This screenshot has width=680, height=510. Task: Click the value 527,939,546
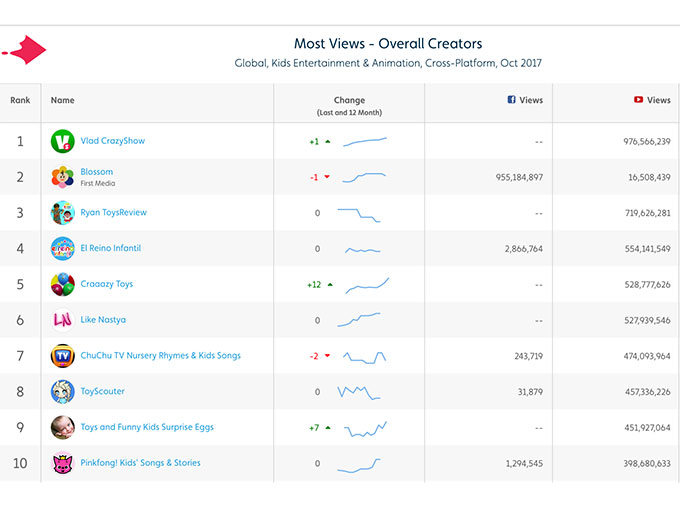coord(647,320)
